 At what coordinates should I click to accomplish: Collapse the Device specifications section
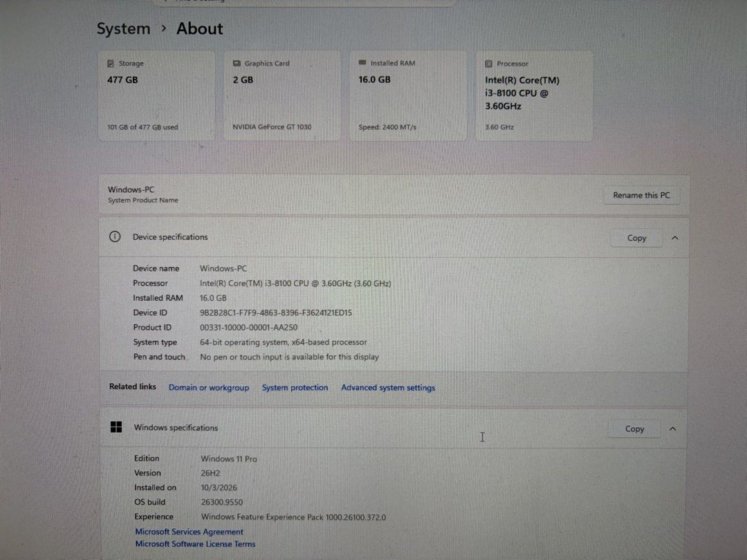[675, 238]
